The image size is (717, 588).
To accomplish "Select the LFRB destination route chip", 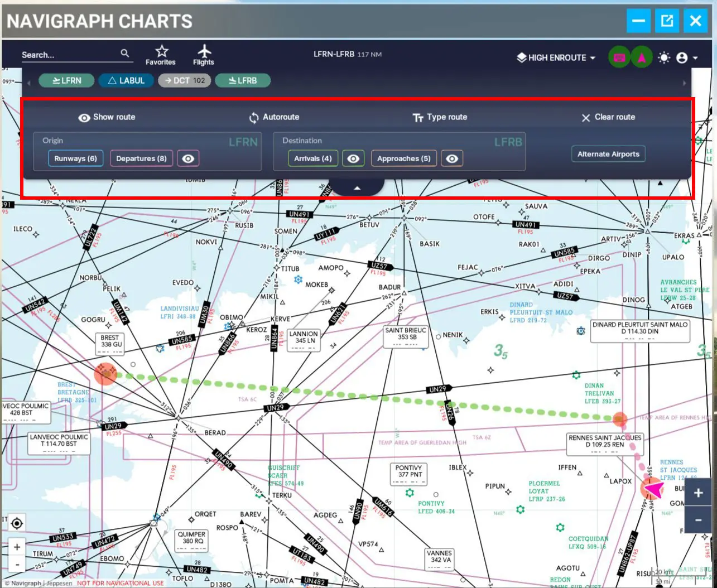I will pyautogui.click(x=243, y=80).
